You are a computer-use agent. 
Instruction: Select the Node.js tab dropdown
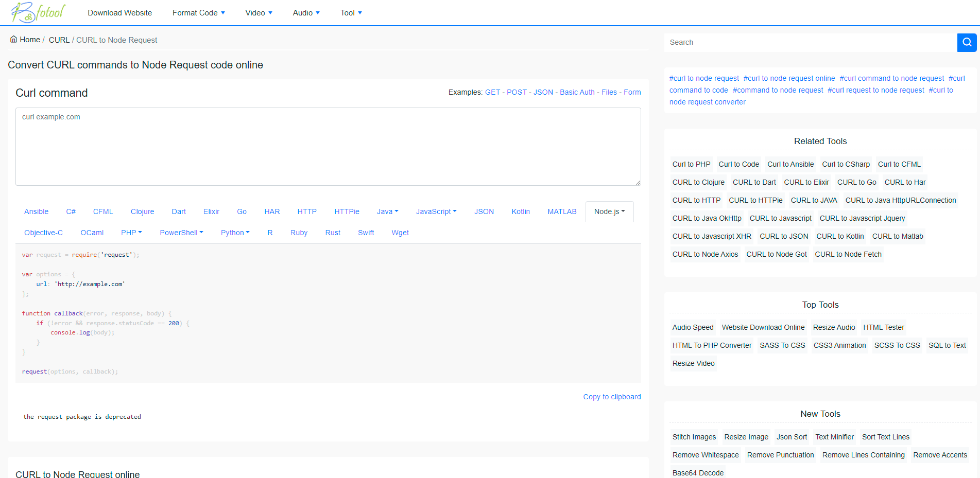pos(609,211)
